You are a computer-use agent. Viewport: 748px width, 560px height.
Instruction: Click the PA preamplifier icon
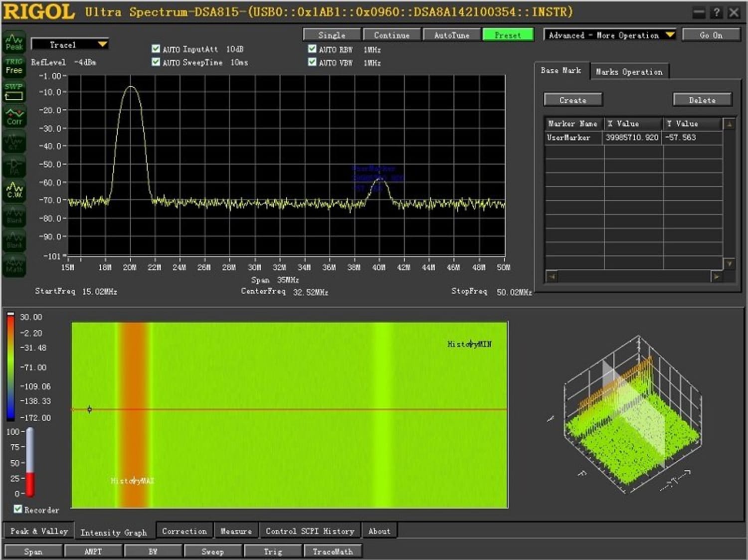(x=13, y=166)
